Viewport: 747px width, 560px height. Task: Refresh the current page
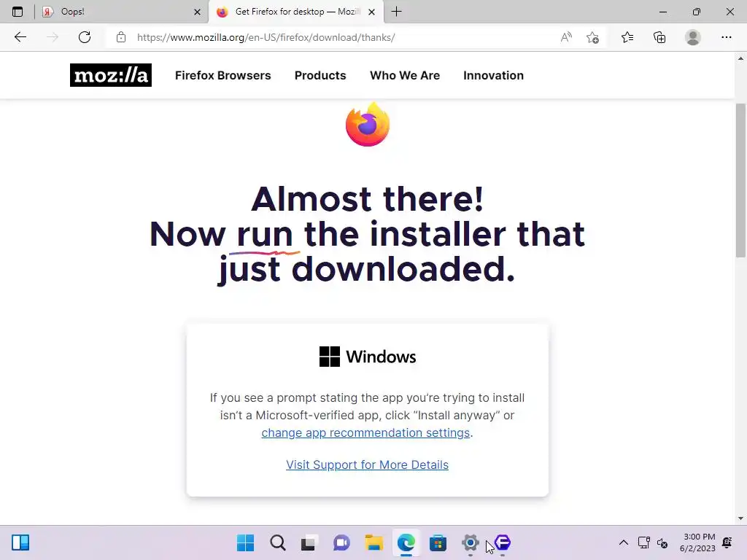pos(85,37)
